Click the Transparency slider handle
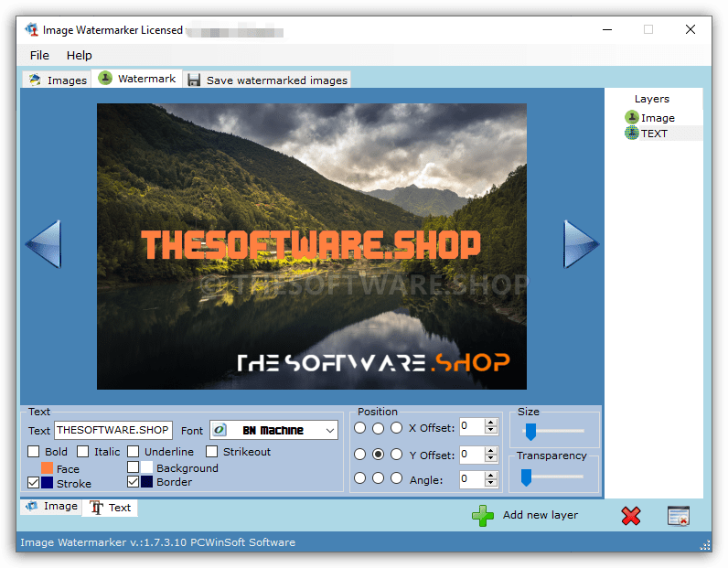Screen dimensions: 728x568 (526, 477)
